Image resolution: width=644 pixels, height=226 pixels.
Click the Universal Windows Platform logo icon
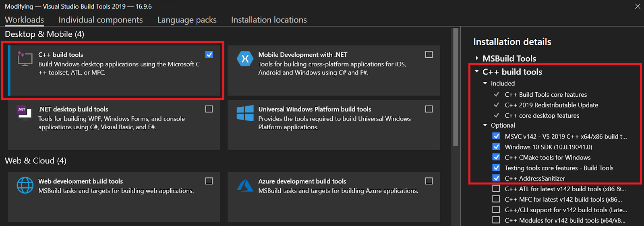245,113
